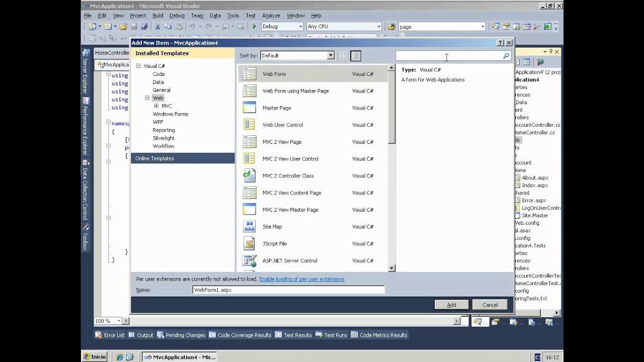Open the Build menu
644x362 pixels.
tap(158, 16)
